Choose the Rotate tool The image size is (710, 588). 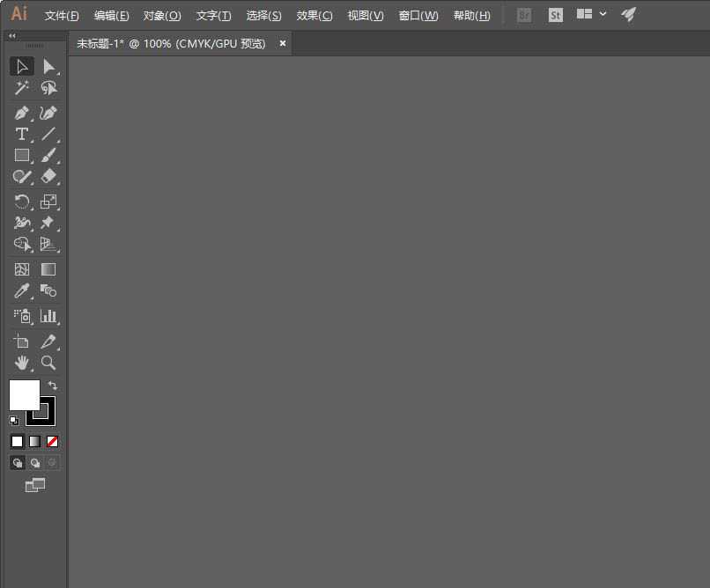[22, 202]
